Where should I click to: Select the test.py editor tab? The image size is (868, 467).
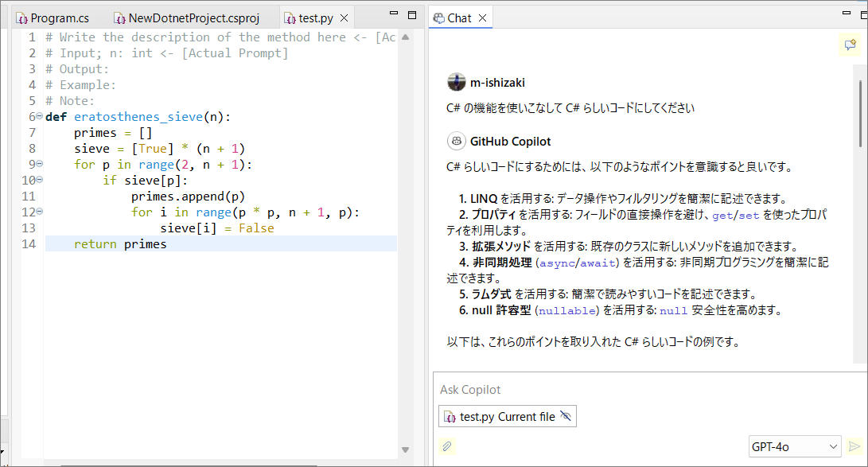click(x=309, y=18)
